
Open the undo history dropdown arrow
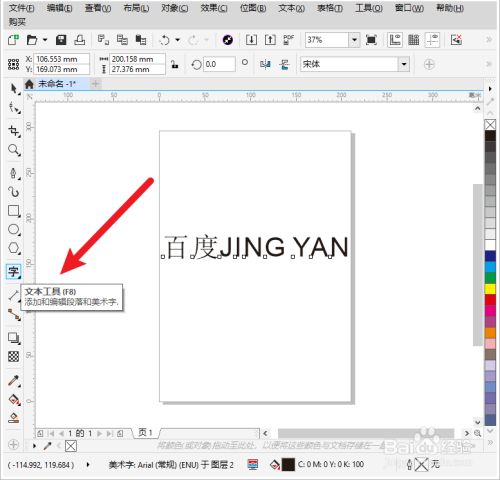coord(178,40)
